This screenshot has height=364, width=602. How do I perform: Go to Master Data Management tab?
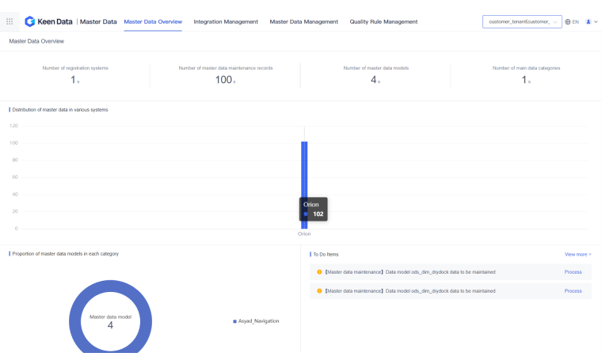pos(303,21)
